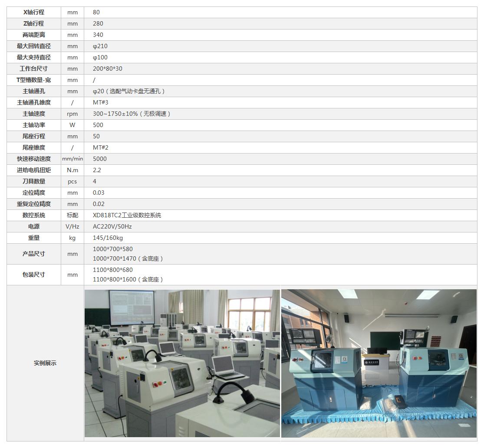Click the 最大回转直径 value φ210

click(100, 46)
